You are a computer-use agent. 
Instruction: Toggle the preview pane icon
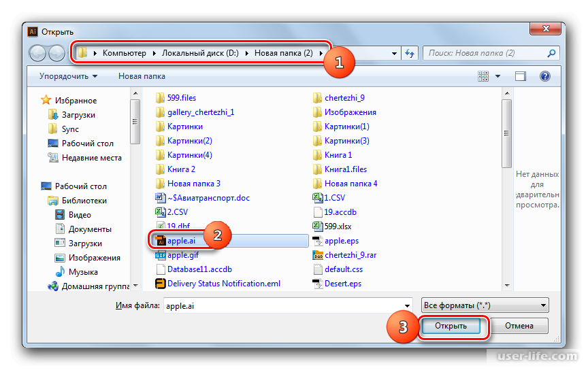521,76
